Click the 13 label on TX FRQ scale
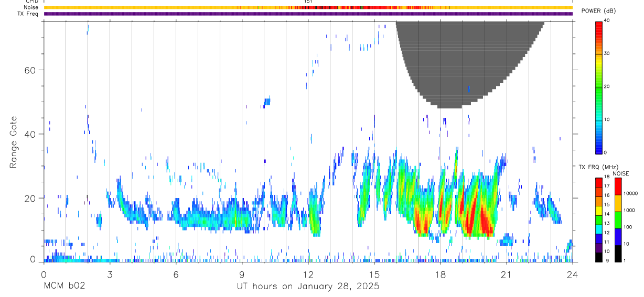Screen dimensions: 644x297 (x=607, y=223)
